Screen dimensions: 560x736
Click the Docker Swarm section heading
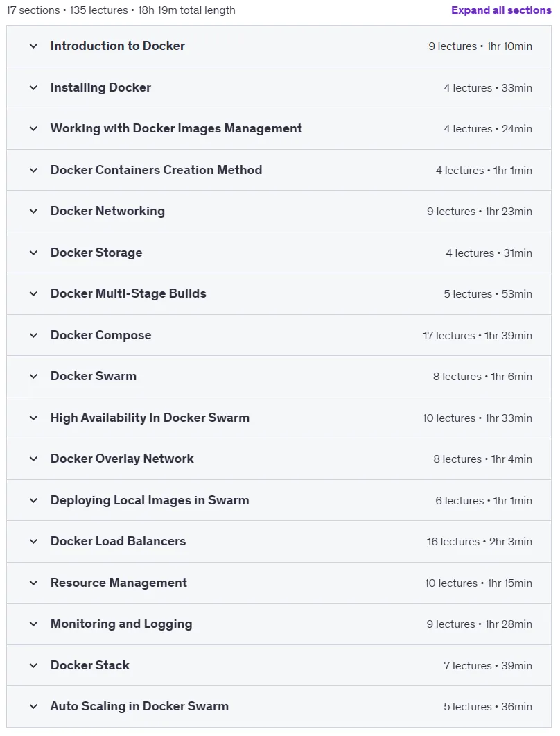pyautogui.click(x=94, y=376)
